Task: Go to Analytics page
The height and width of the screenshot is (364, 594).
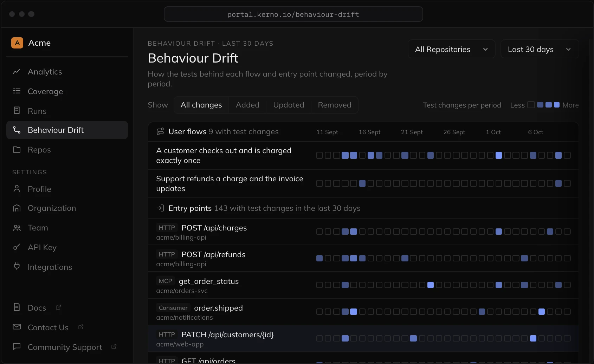Action: click(67, 72)
